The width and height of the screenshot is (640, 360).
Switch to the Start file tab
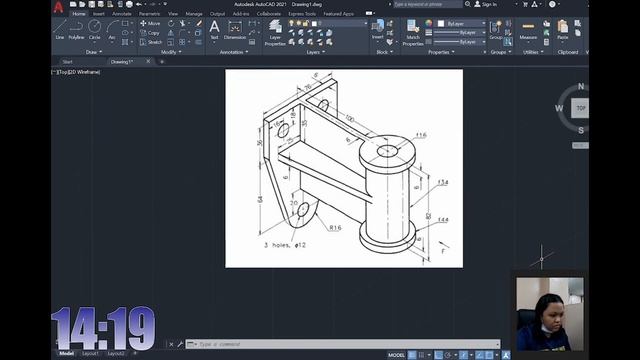click(x=68, y=62)
